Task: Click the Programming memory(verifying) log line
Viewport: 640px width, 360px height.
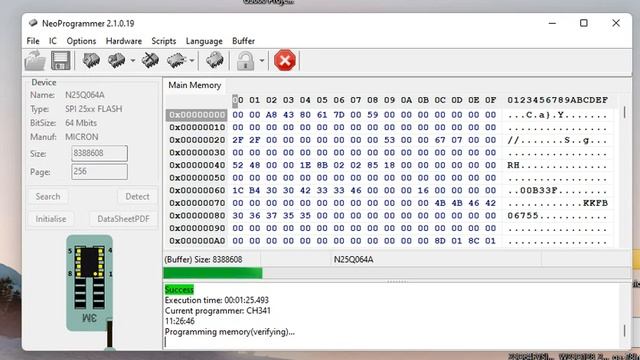Action: [230, 332]
